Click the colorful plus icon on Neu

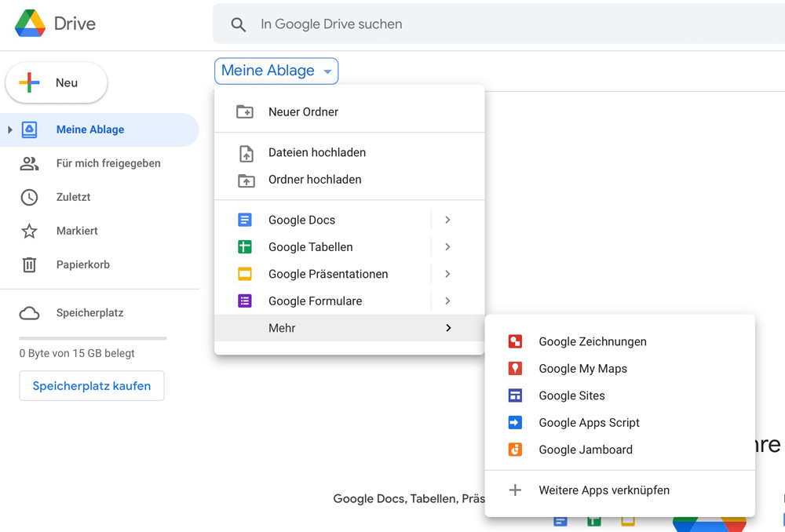[x=29, y=82]
